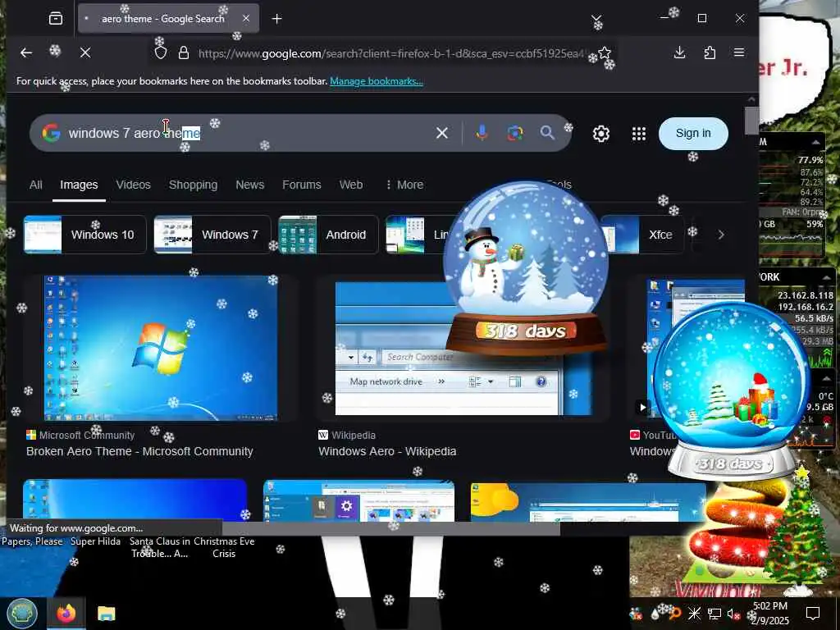Open Firefox View recent browsing icon
Image resolution: width=840 pixels, height=630 pixels.
click(x=56, y=19)
